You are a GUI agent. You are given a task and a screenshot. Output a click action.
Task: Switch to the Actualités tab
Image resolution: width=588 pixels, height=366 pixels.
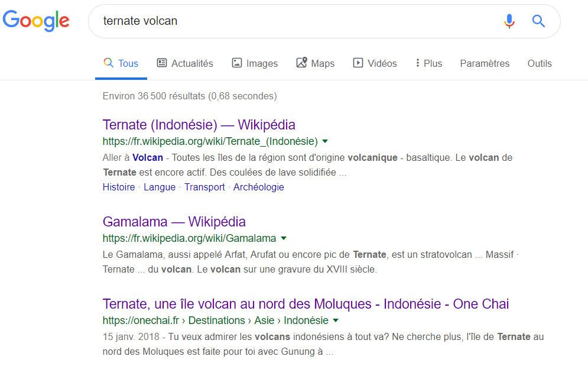[x=185, y=63]
